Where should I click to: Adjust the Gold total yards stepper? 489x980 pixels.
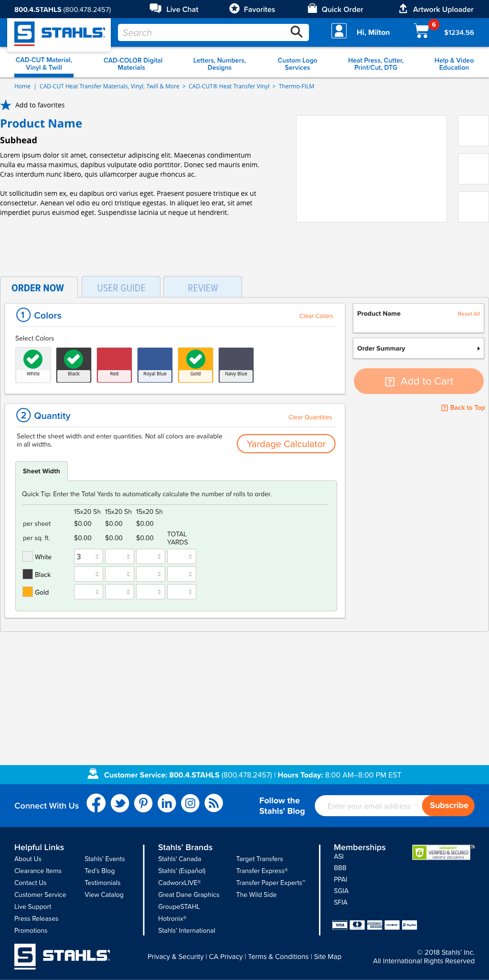[190, 592]
